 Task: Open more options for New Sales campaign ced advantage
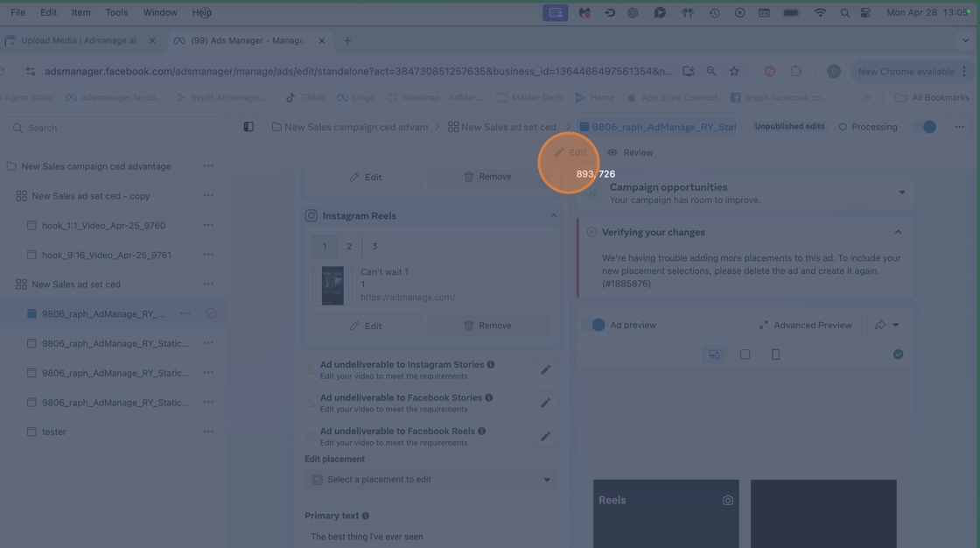point(208,166)
